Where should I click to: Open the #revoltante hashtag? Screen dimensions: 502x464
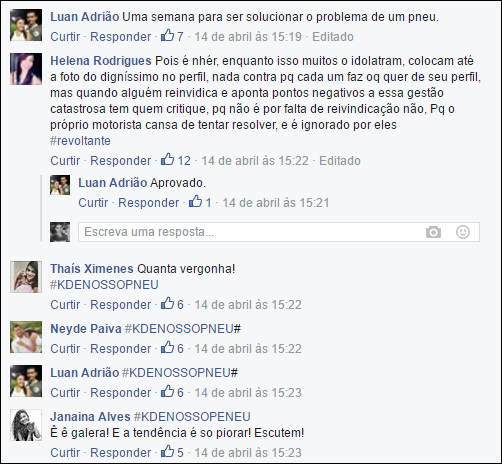80,141
